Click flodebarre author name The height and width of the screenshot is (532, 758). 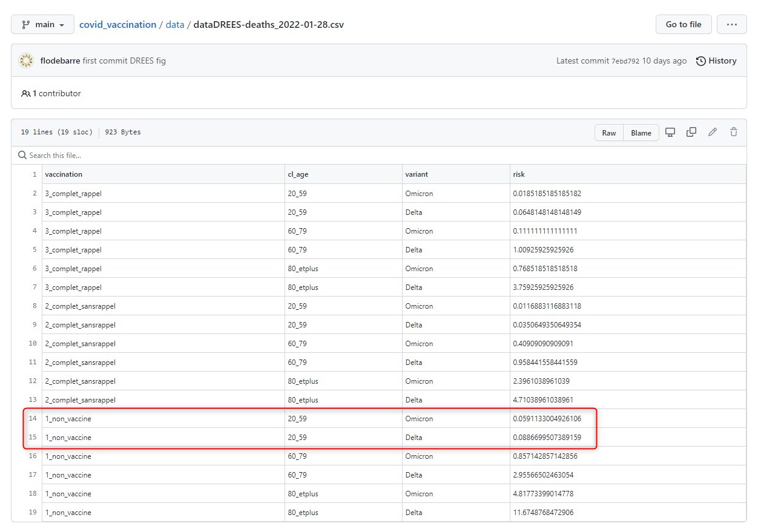(x=60, y=61)
